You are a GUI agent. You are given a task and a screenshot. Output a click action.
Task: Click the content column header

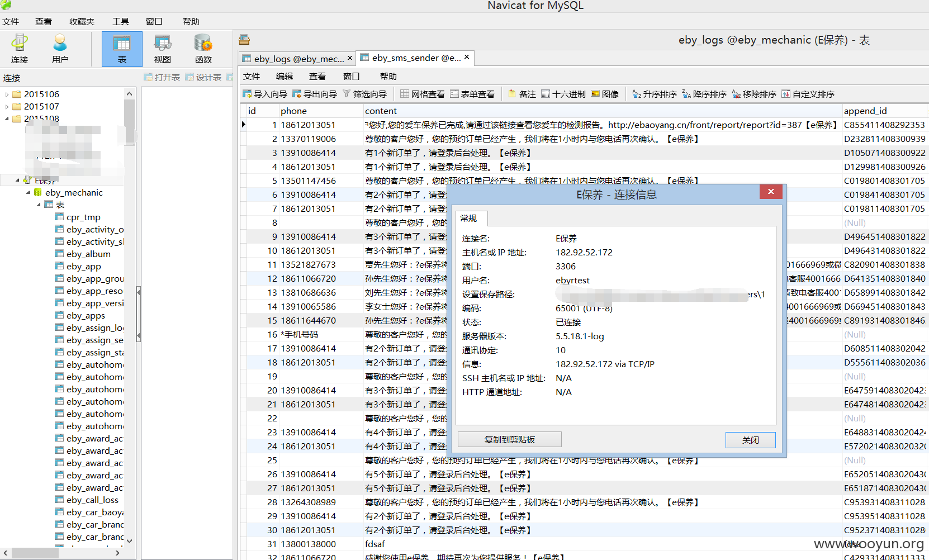point(603,111)
